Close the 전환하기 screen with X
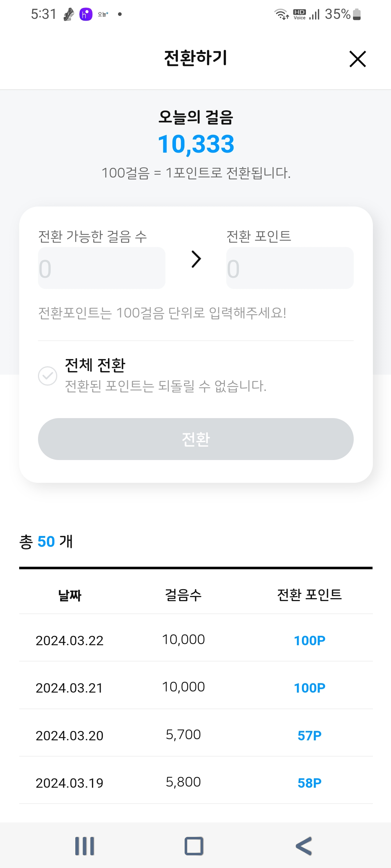The image size is (391, 868). click(x=358, y=59)
